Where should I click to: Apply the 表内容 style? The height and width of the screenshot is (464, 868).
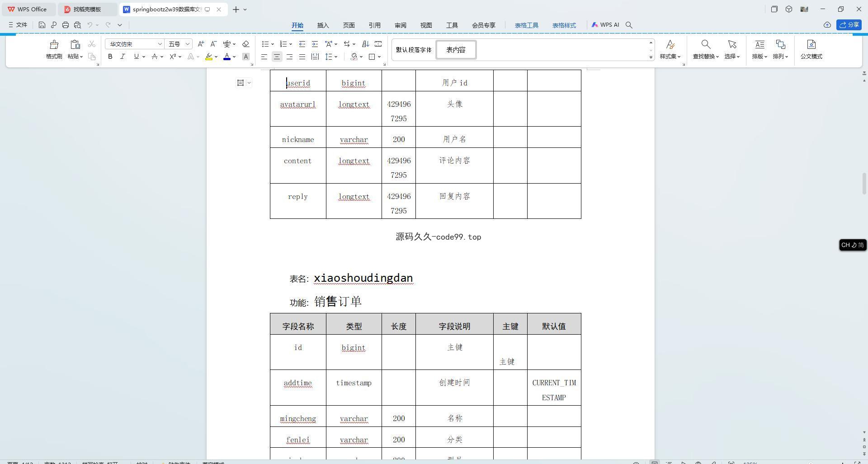tap(456, 50)
